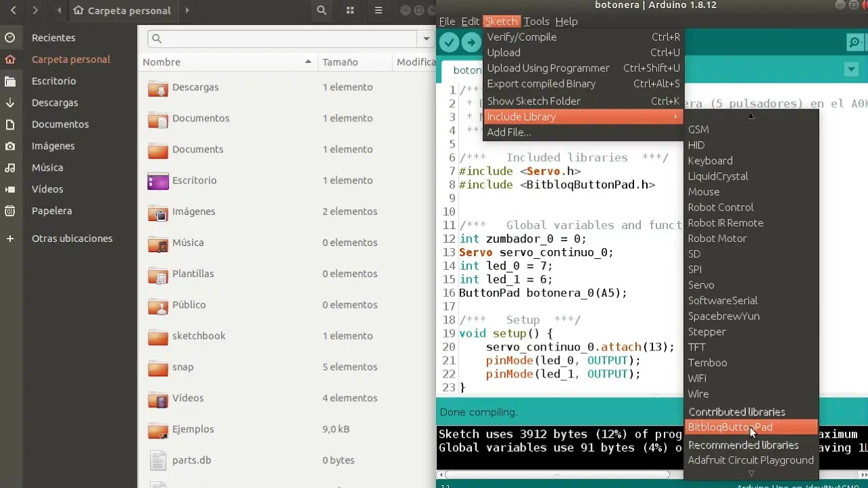Click the Verify checkmark toolbar button
This screenshot has height=488, width=868.
tap(449, 43)
